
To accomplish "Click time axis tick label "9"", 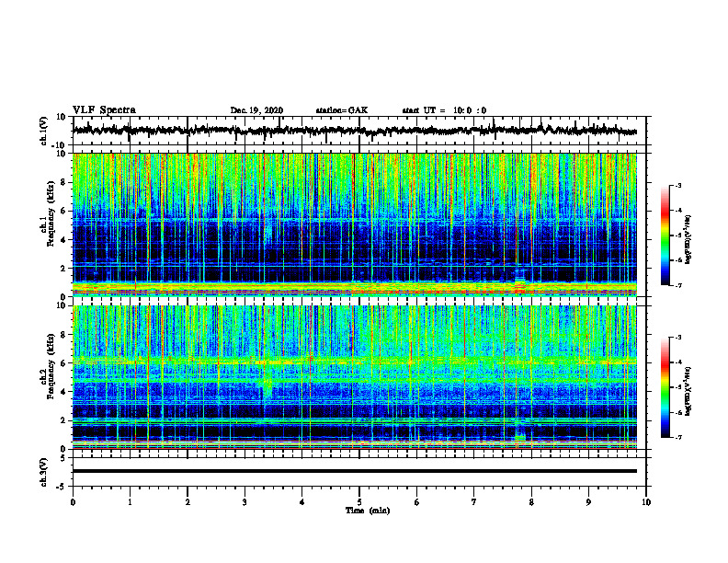I will [x=588, y=502].
